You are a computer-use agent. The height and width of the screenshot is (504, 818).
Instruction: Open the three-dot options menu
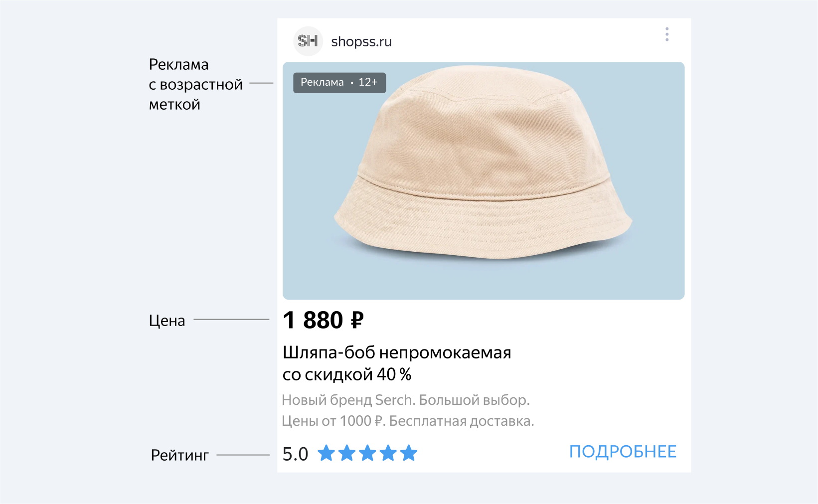tap(667, 34)
